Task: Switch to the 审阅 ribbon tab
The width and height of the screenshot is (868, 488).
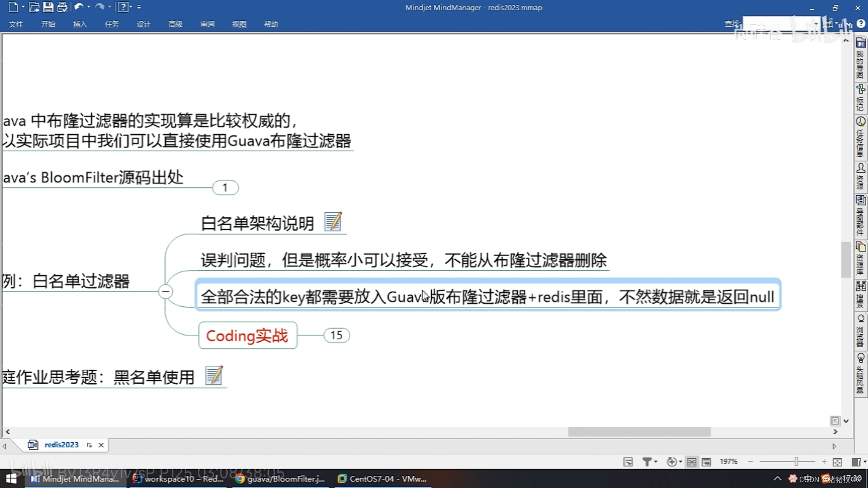Action: 207,24
